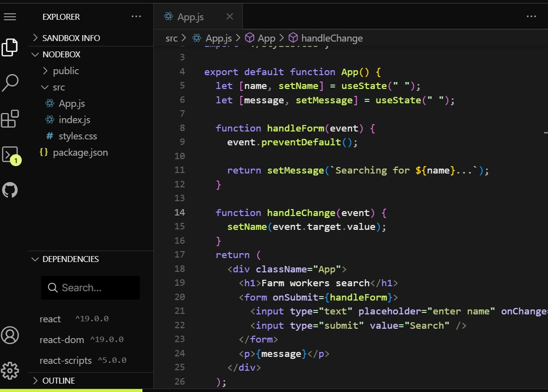
Task: Open the Extensions icon in activity bar
Action: (x=10, y=119)
